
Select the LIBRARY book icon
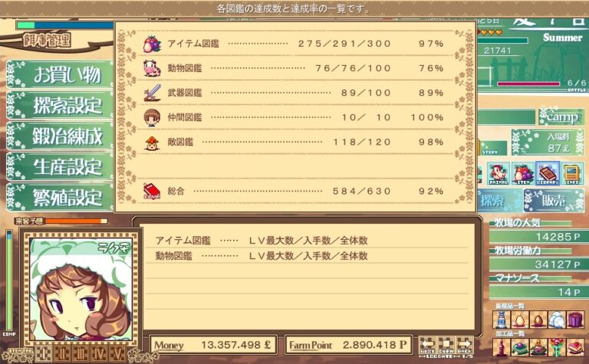(x=548, y=174)
